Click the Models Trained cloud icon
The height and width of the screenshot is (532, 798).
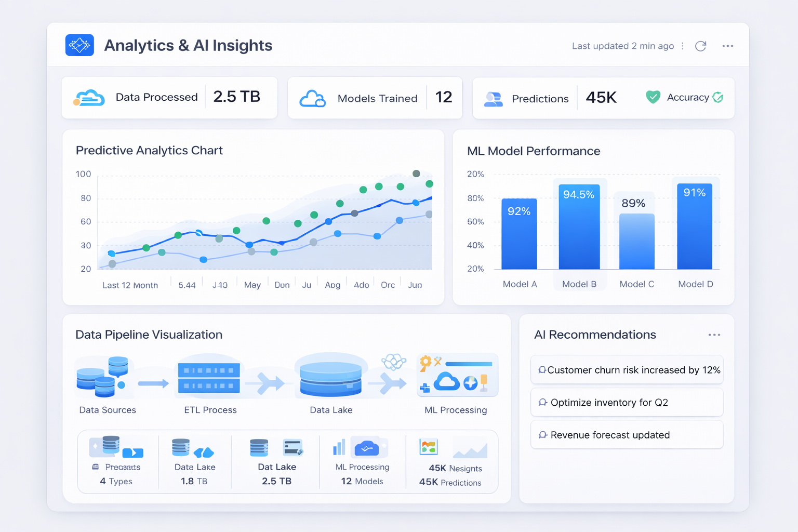coord(312,98)
